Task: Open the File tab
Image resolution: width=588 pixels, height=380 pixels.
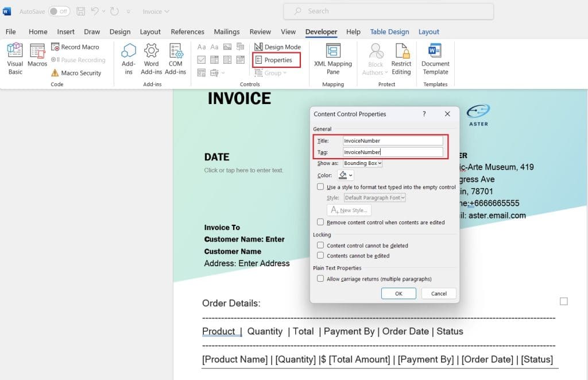Action: (10, 32)
